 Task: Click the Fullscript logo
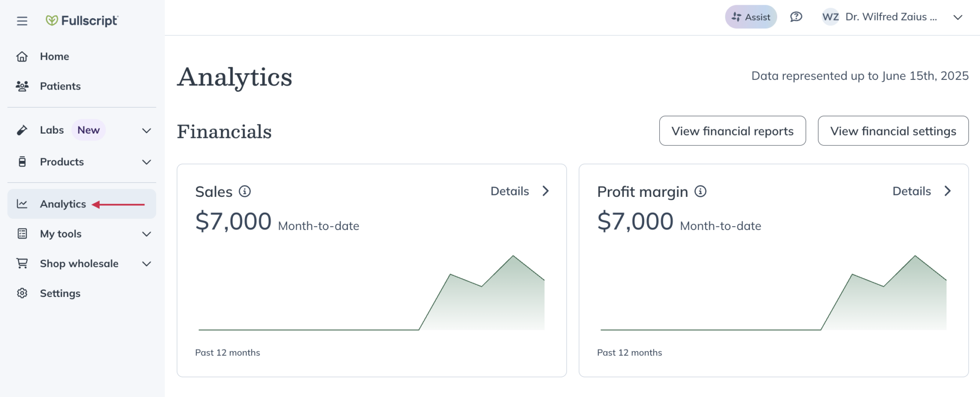pos(82,21)
